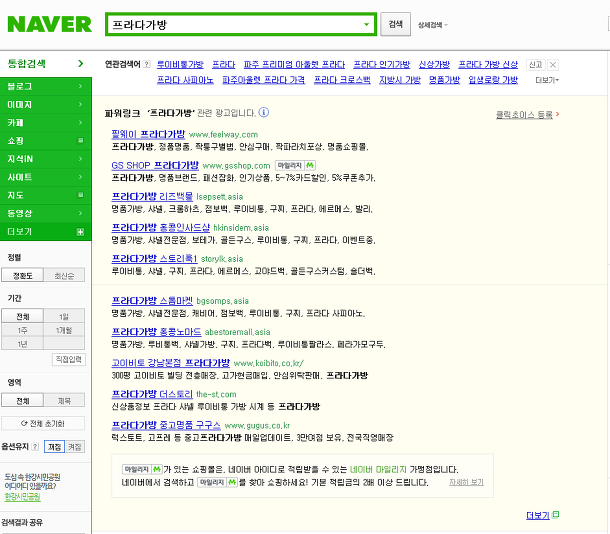Open the 이미지 menu item
Screen dimensions: 610x534
pos(46,105)
